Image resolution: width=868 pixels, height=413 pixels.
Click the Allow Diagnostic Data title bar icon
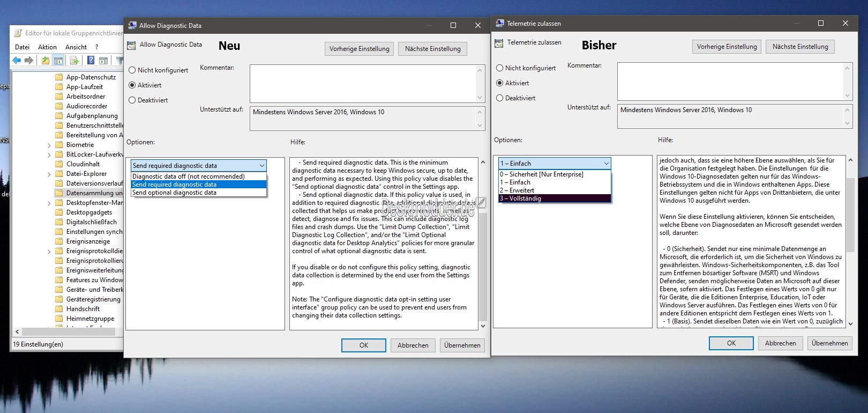132,25
